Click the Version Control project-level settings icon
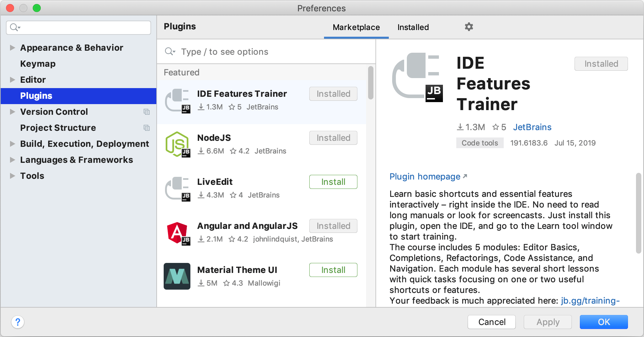The height and width of the screenshot is (337, 644). 147,112
